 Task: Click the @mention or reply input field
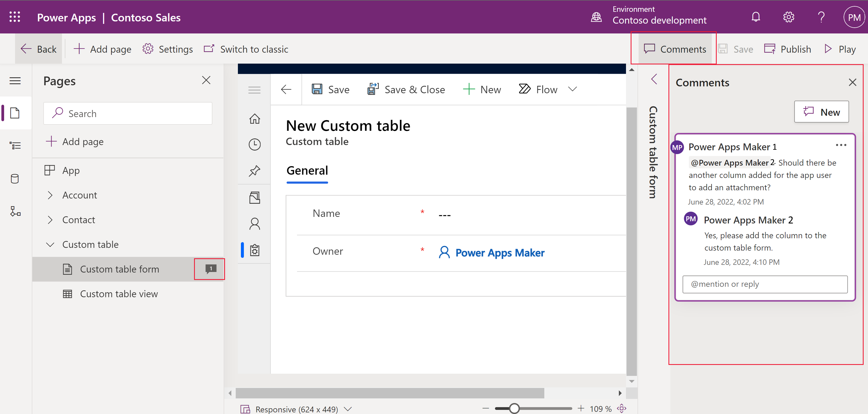765,283
